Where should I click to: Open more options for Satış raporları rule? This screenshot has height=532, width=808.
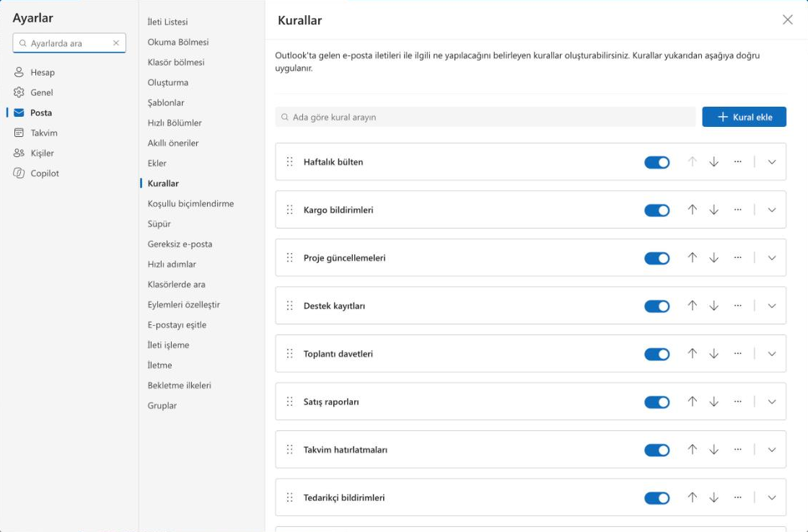[x=737, y=402]
